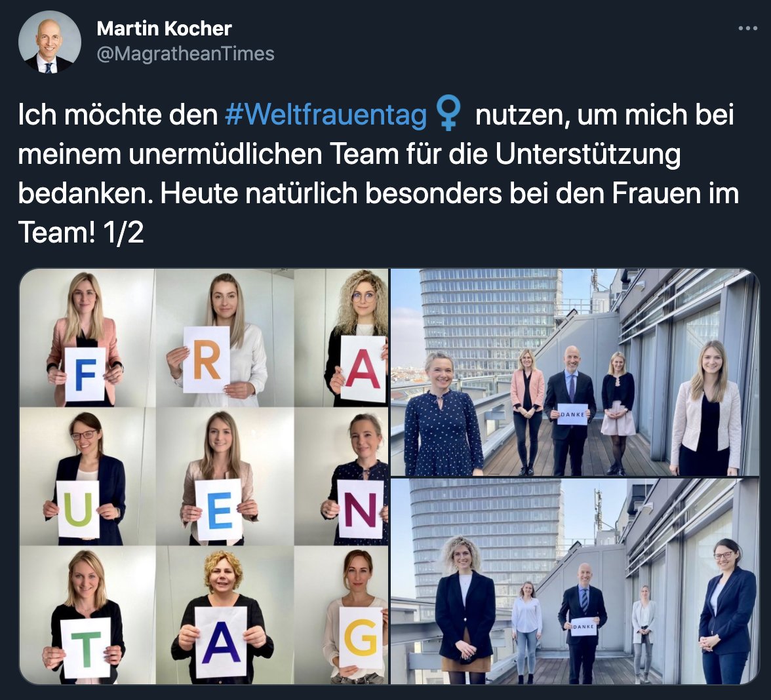Open the three-dot more options menu
Image resolution: width=771 pixels, height=700 pixels.
coord(747,29)
